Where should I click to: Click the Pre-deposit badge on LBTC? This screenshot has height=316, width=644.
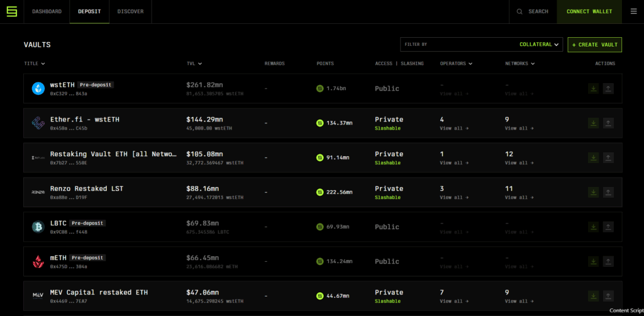click(x=87, y=223)
